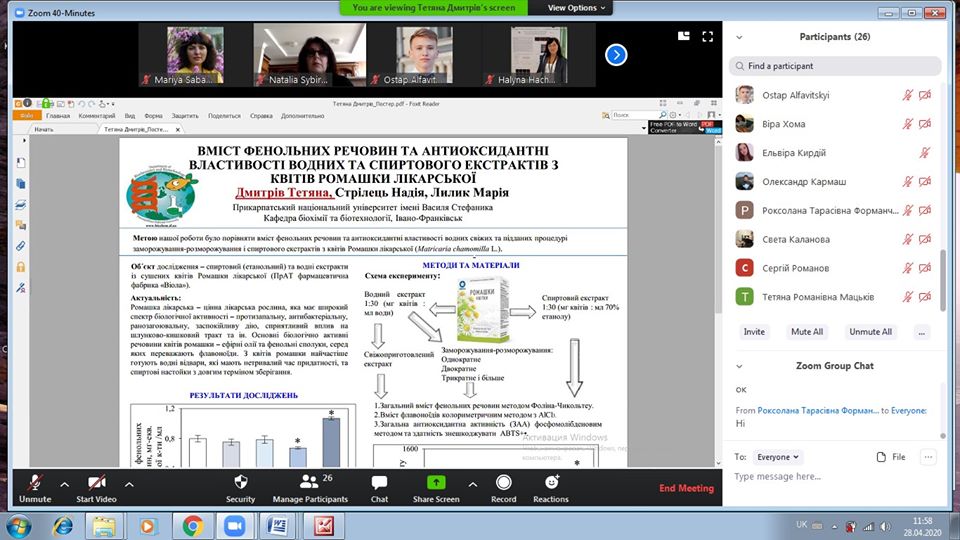
Task: Unmute the microphone
Action: [x=35, y=482]
